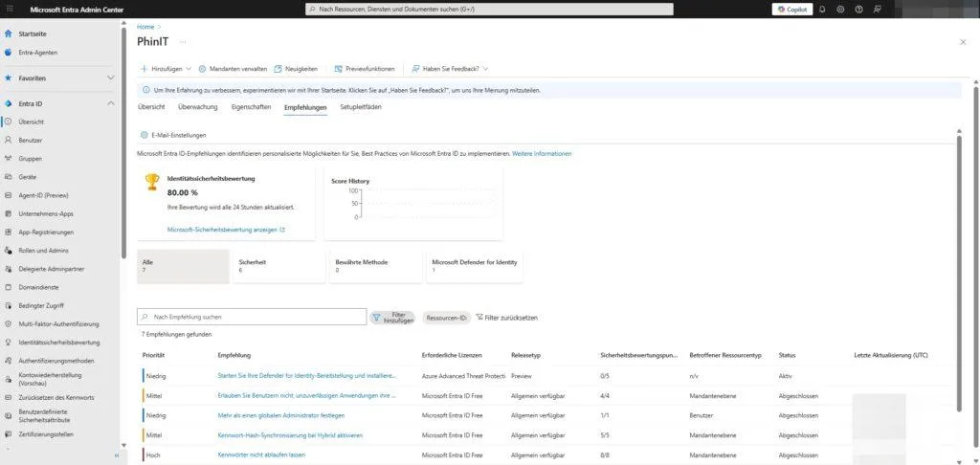Expand the Favoriten section

110,77
